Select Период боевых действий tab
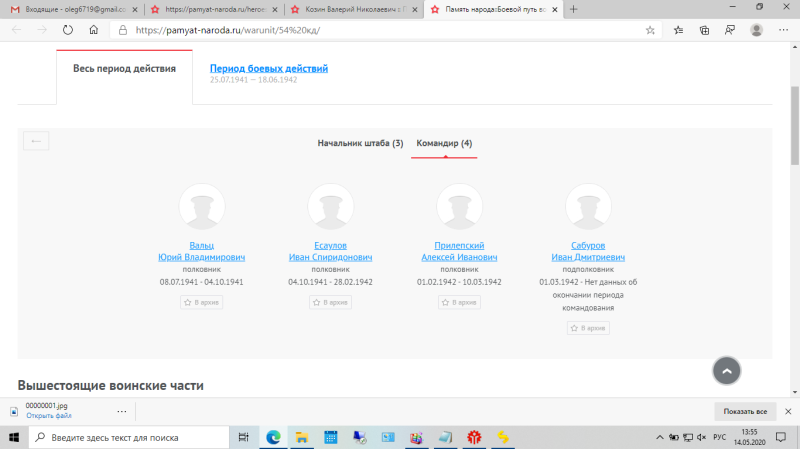 pos(268,69)
